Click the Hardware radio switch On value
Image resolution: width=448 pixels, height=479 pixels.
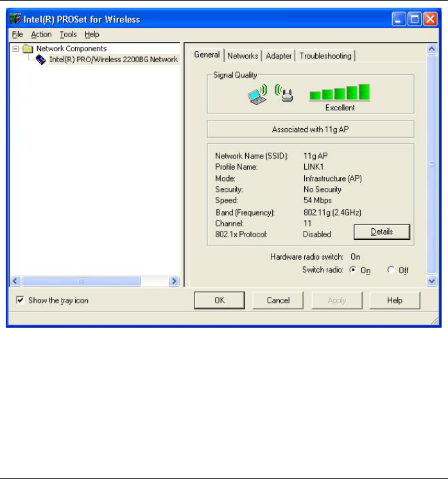point(356,257)
